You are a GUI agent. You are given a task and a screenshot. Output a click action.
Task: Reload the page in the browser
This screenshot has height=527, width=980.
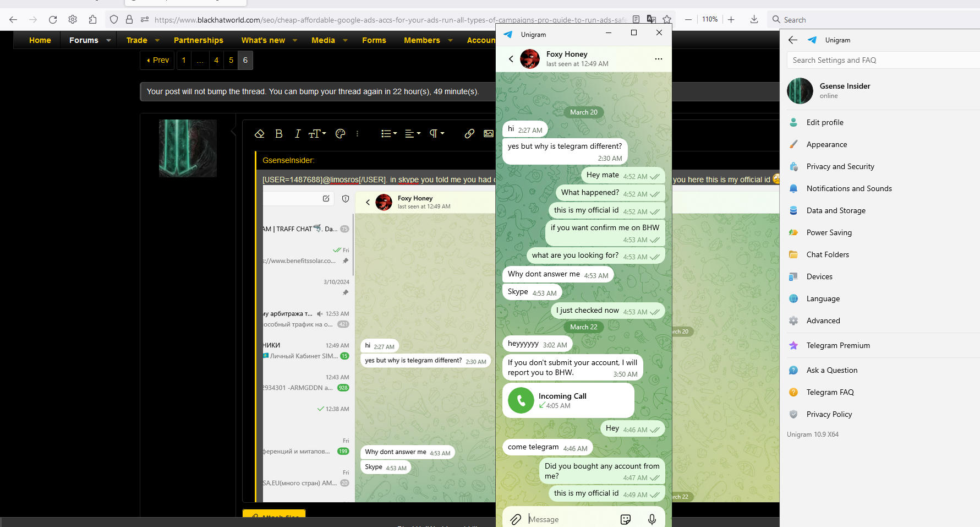53,20
